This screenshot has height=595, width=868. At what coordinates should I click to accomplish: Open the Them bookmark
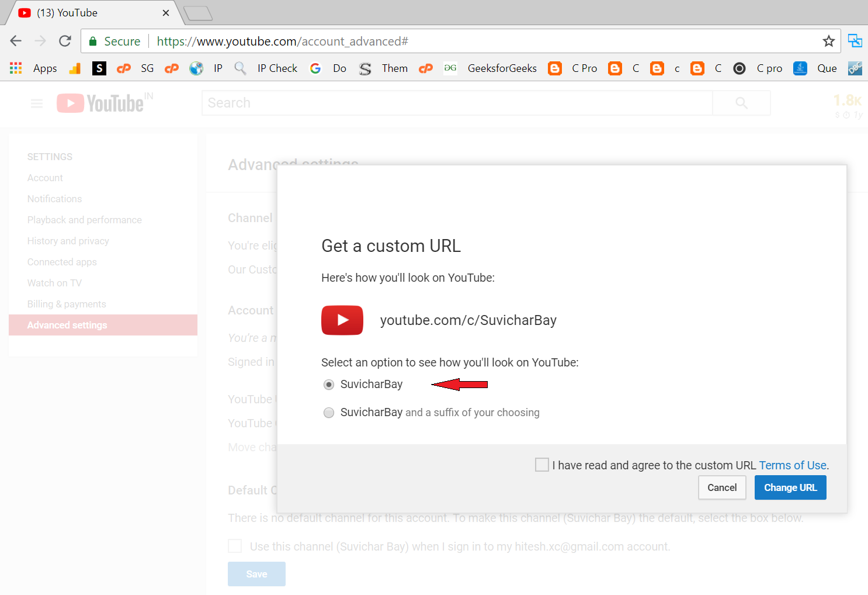pyautogui.click(x=383, y=68)
